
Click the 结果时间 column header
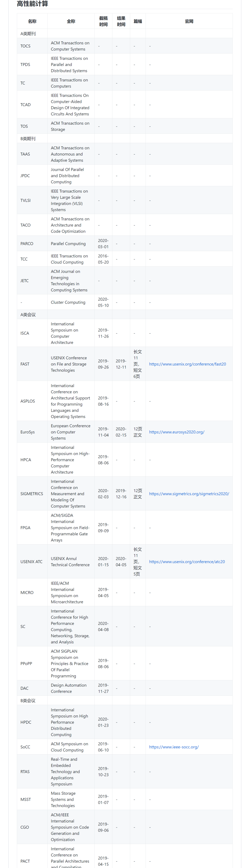(x=121, y=21)
